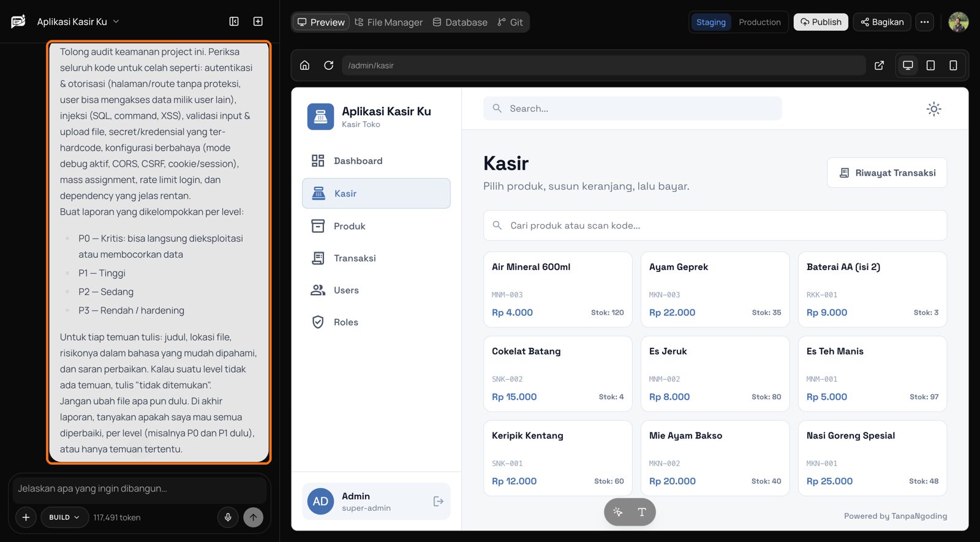Go to the preview home icon
This screenshot has width=980, height=542.
pyautogui.click(x=304, y=66)
